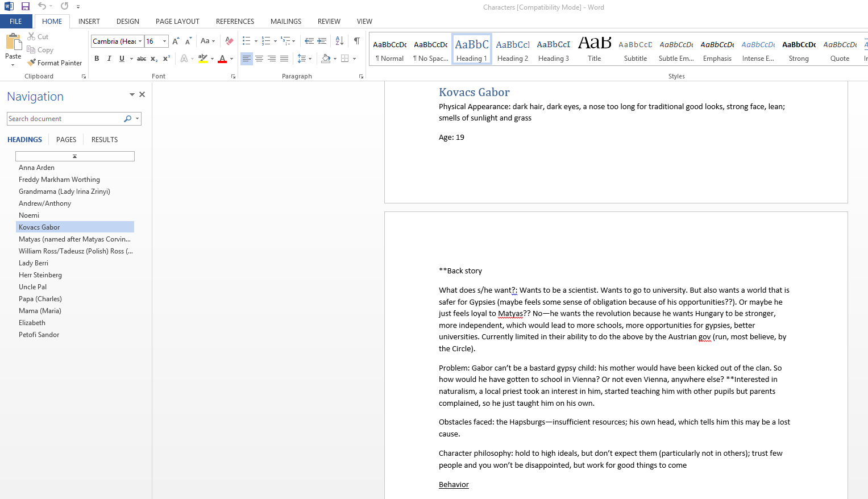
Task: Click the Subscript icon
Action: coord(154,59)
